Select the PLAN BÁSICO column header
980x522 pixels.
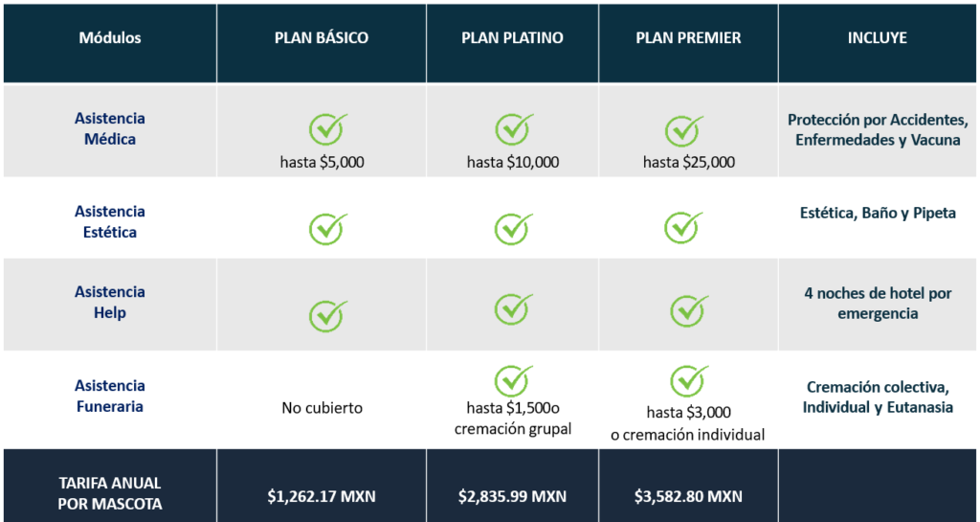(x=322, y=38)
